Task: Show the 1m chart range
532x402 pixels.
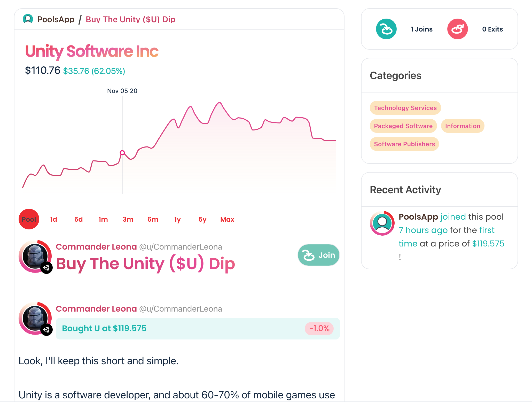Action: [103, 219]
